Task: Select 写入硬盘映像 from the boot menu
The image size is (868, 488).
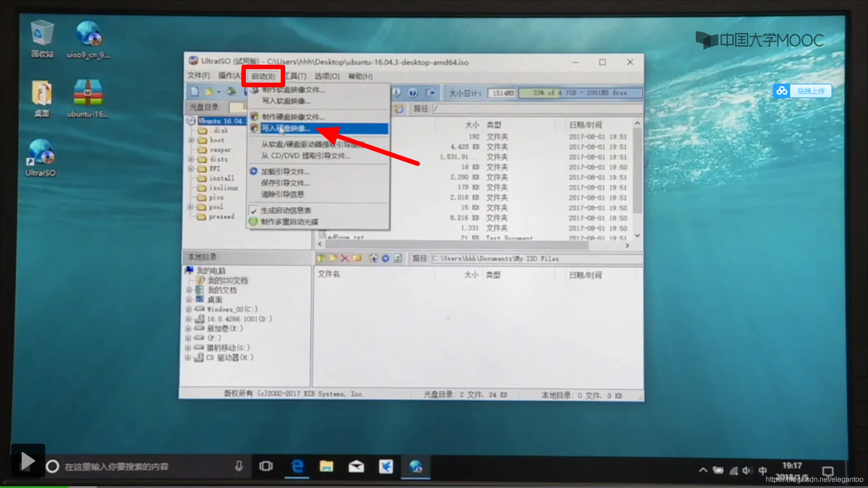Action: click(285, 129)
